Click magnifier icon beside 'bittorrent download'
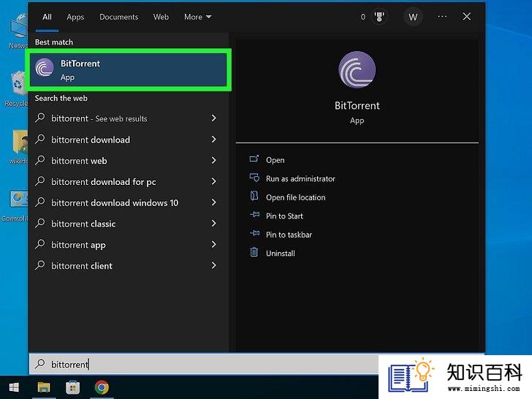Image resolution: width=532 pixels, height=399 pixels. (x=40, y=139)
